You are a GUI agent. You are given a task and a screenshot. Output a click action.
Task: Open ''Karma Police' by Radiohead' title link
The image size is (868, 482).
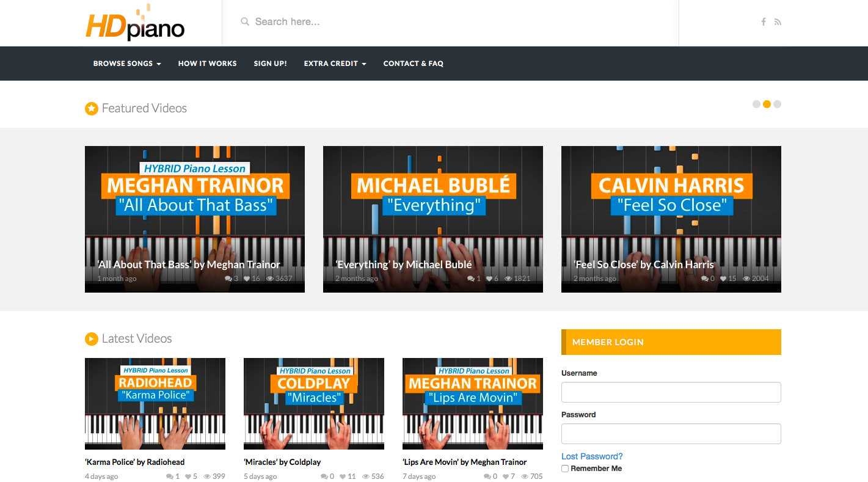coord(135,462)
